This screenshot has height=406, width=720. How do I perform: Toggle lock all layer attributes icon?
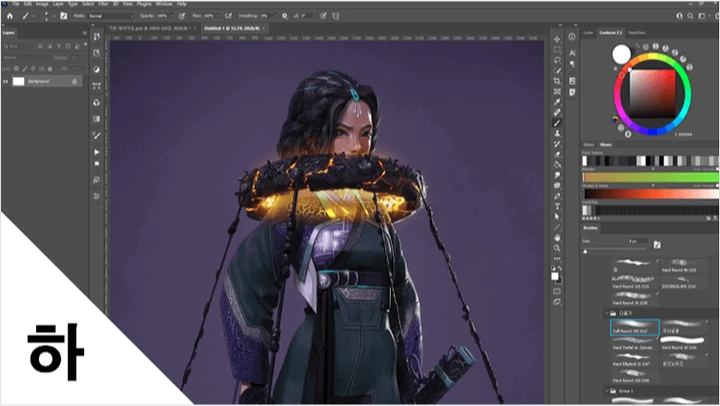(x=50, y=68)
